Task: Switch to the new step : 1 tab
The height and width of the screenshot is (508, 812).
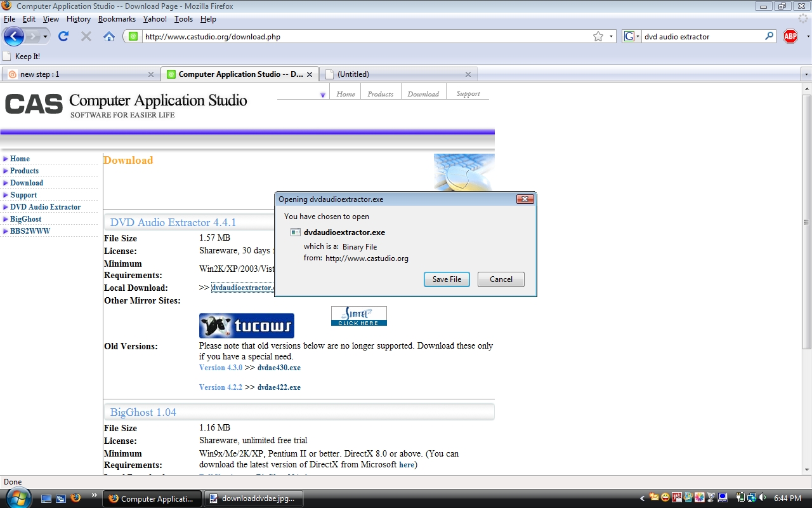Action: [x=80, y=74]
